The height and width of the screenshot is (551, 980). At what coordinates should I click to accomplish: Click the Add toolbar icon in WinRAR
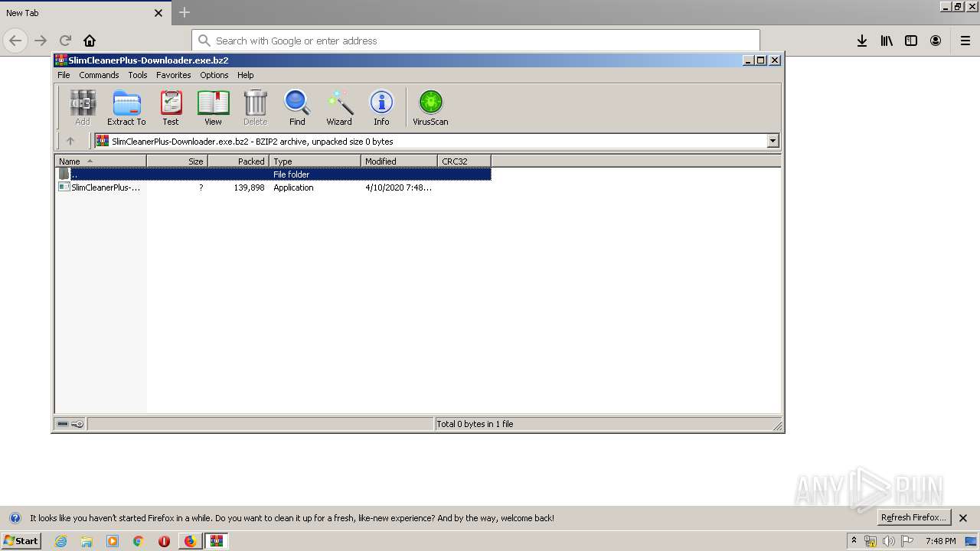[x=83, y=107]
